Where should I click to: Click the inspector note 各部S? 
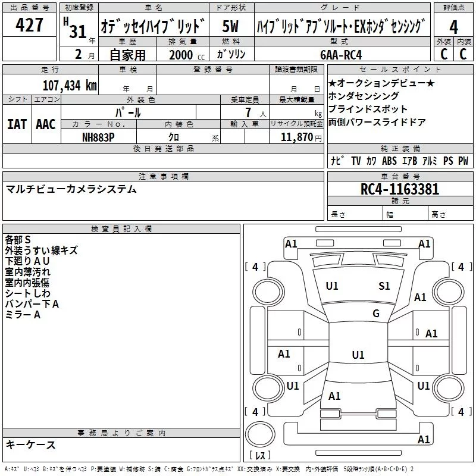click(x=18, y=240)
